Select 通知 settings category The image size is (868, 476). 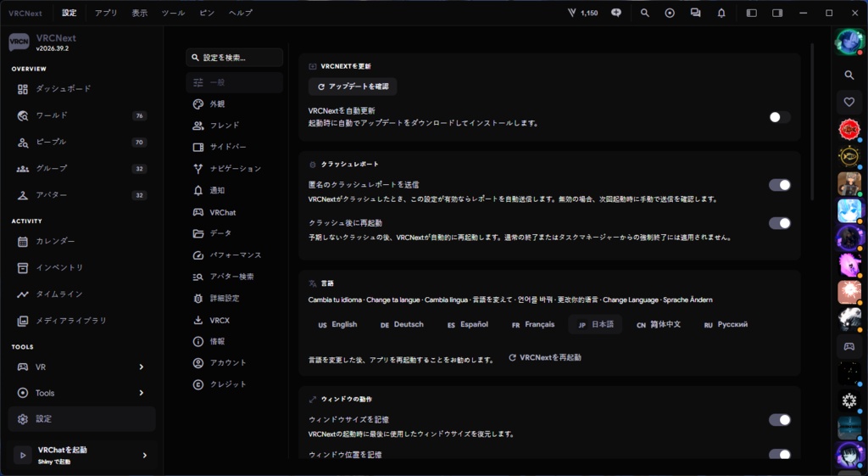tap(234, 190)
